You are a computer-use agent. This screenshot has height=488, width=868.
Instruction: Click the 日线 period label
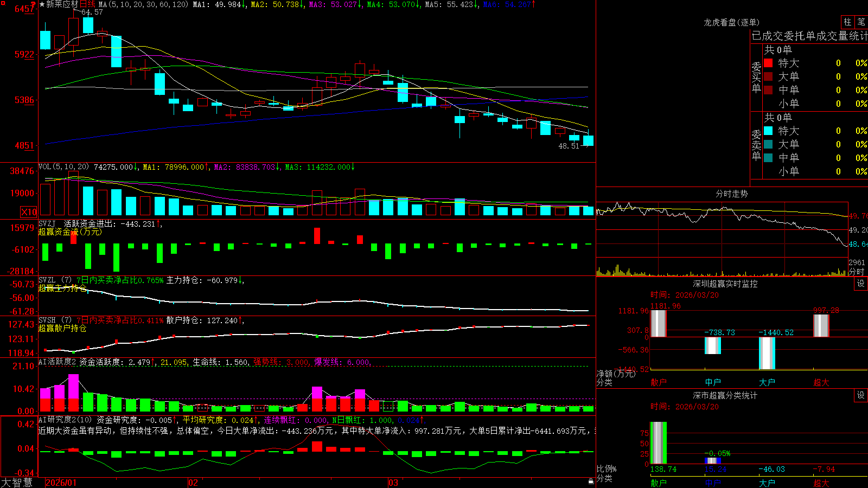click(x=87, y=4)
